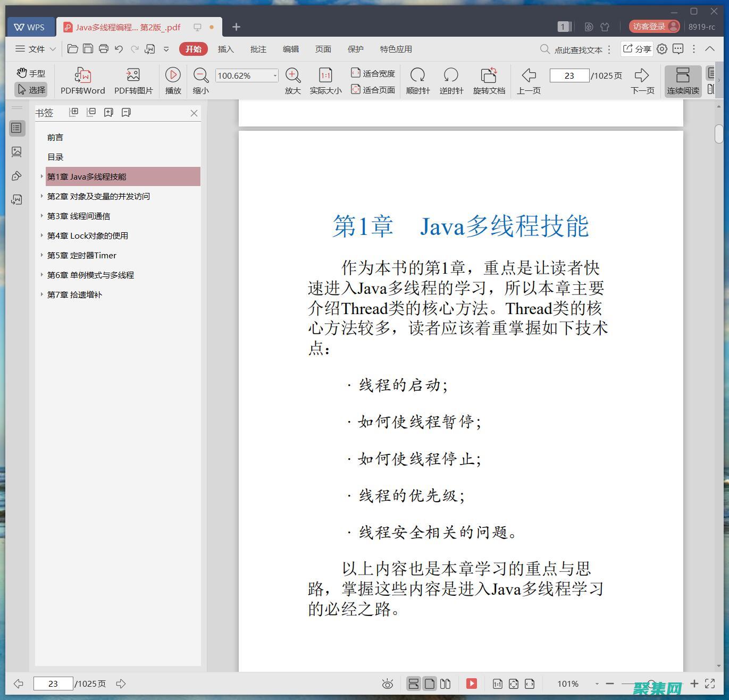This screenshot has width=729, height=700.
Task: Expand the 第5章 定时器Timer bookmark
Action: click(42, 255)
